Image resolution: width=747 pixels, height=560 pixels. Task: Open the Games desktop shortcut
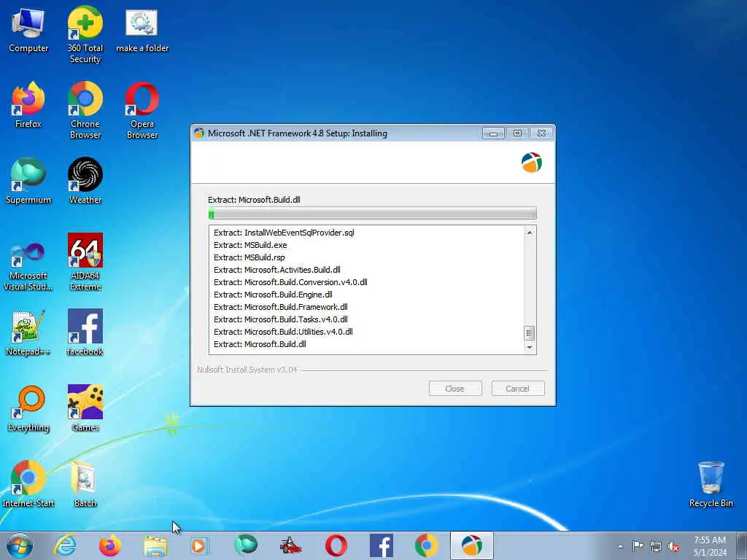(85, 408)
